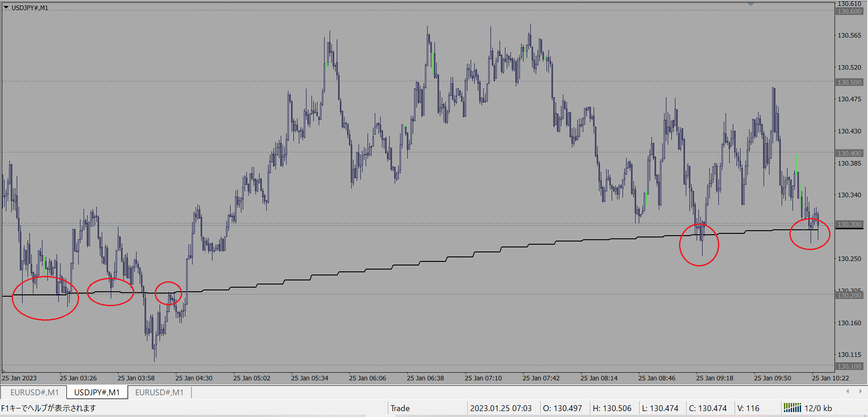Click the 25 Jan 05:34 time label

(310, 378)
